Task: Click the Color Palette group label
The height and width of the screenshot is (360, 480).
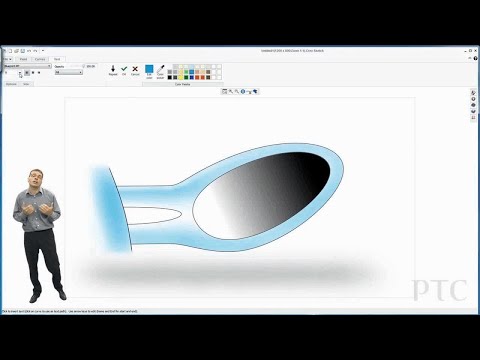Action: click(x=183, y=84)
